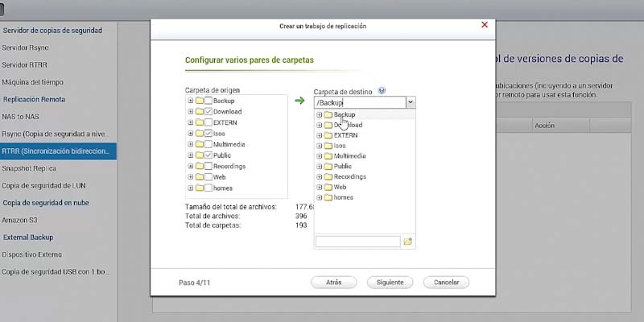Screen dimensions: 644x322
Task: Open Rsync Copia de seguridad sidebar item
Action: coord(56,134)
